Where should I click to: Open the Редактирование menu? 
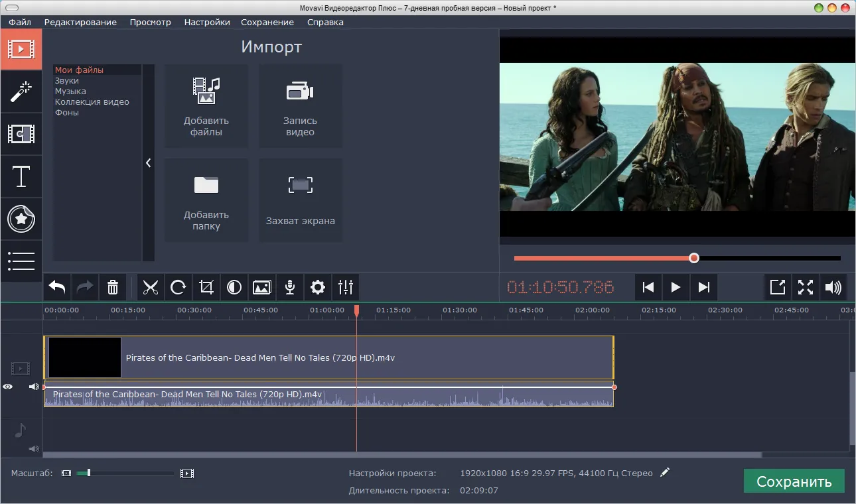(x=80, y=22)
